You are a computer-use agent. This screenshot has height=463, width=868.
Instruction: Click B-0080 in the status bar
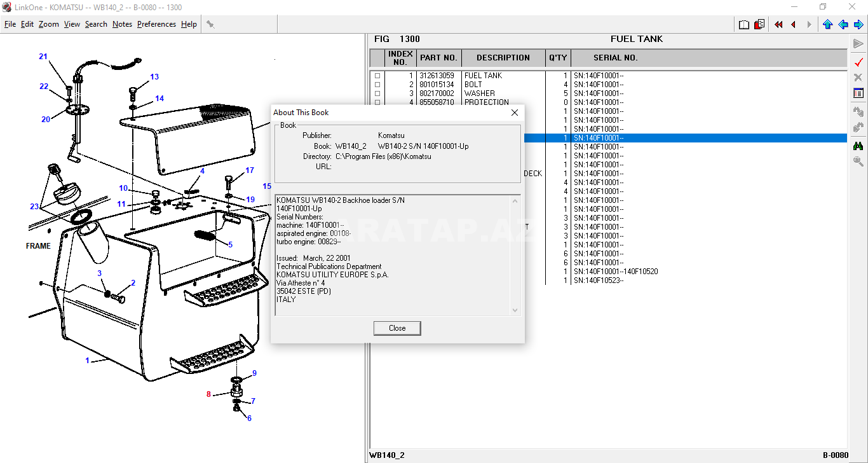coord(835,455)
